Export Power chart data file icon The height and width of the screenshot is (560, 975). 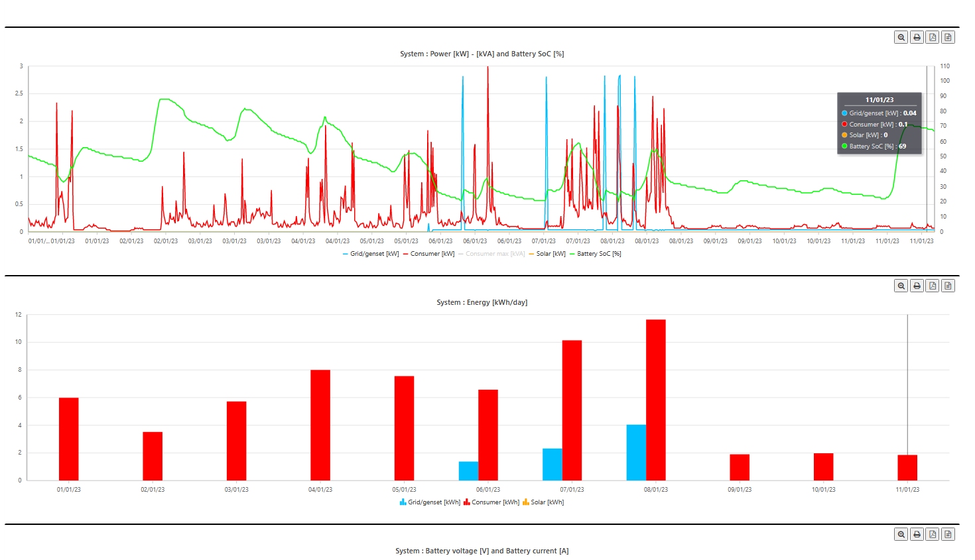point(948,37)
